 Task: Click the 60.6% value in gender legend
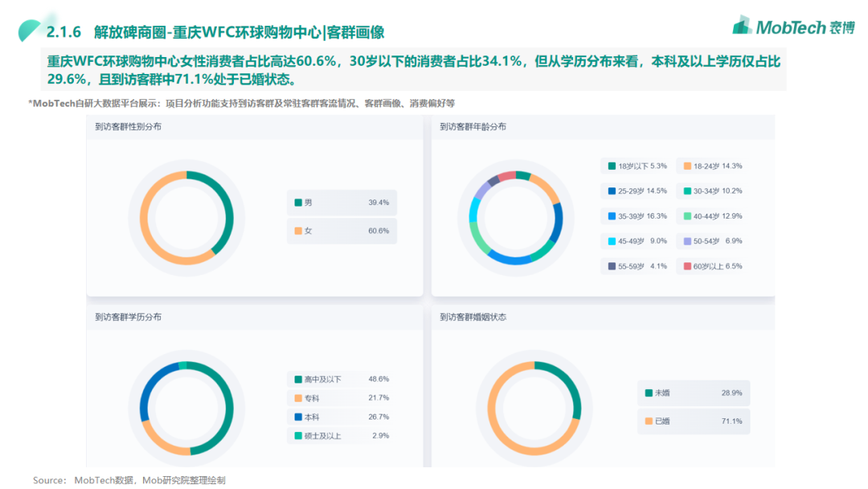point(379,231)
